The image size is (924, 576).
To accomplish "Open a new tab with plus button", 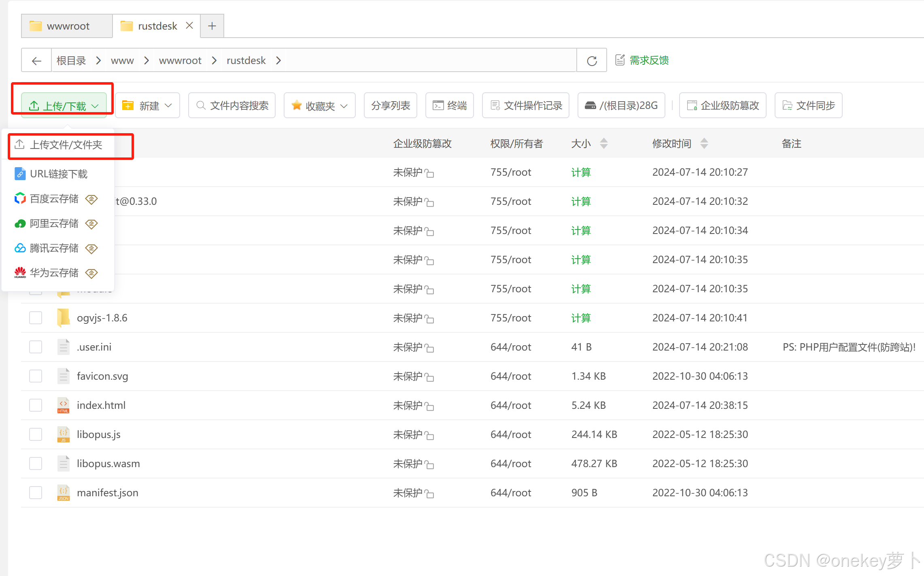I will pos(212,26).
